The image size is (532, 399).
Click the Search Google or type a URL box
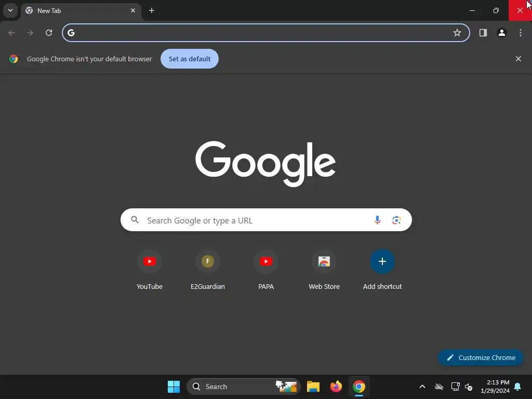coord(266,220)
